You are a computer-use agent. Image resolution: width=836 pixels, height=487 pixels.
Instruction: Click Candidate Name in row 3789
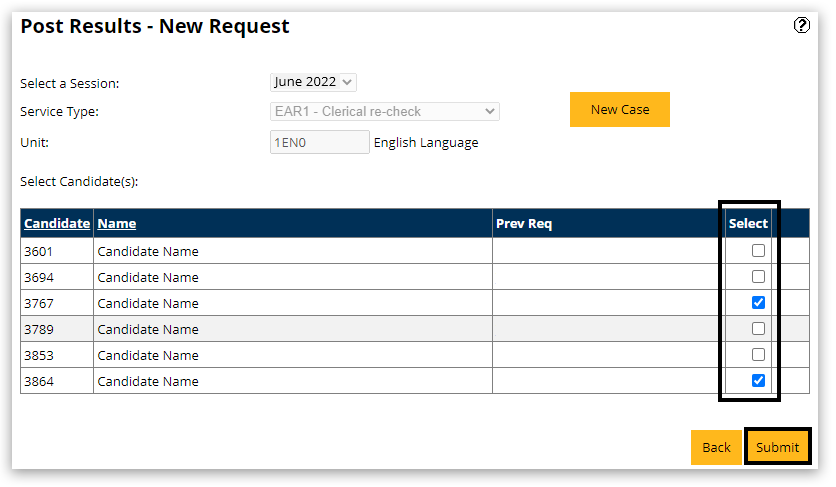[148, 329]
